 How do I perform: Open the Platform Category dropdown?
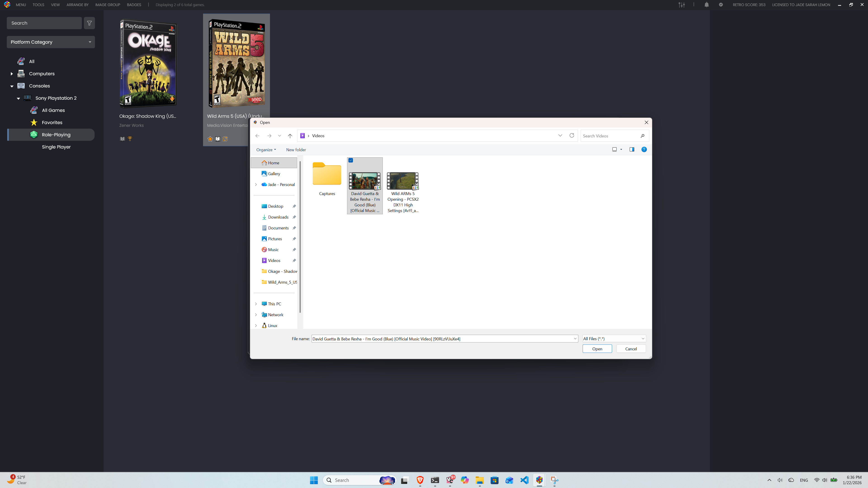pyautogui.click(x=51, y=42)
